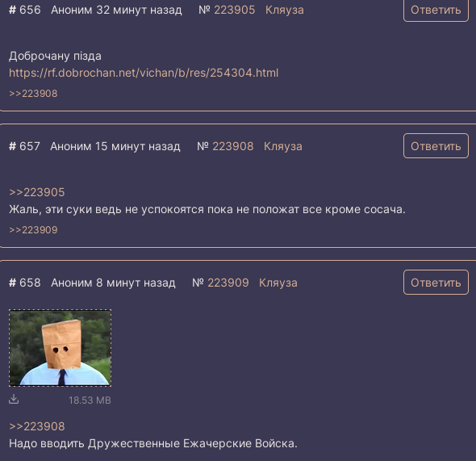Click post ID 223909 in header
This screenshot has height=461, width=476.
click(228, 283)
